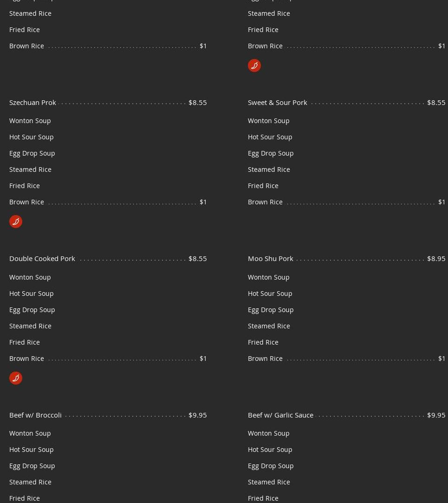The width and height of the screenshot is (448, 503).
Task: Click the spicy chili icon under Szechuan Prok
Action: coord(16,222)
